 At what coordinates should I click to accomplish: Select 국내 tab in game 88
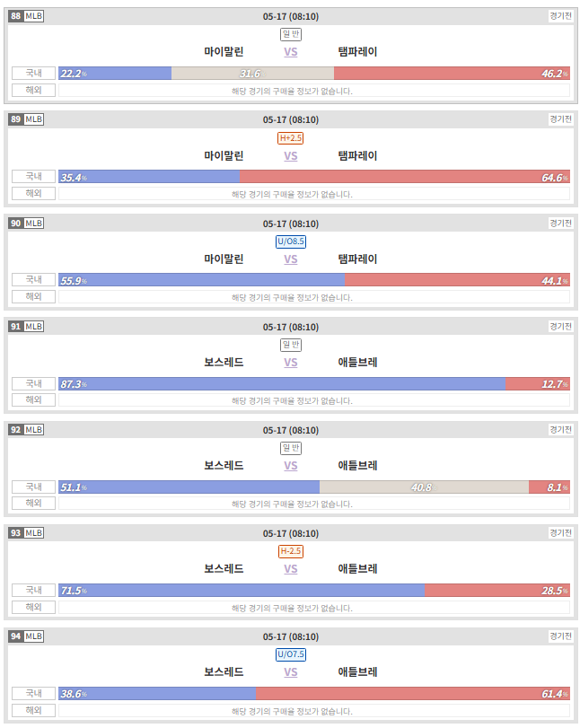pos(33,73)
